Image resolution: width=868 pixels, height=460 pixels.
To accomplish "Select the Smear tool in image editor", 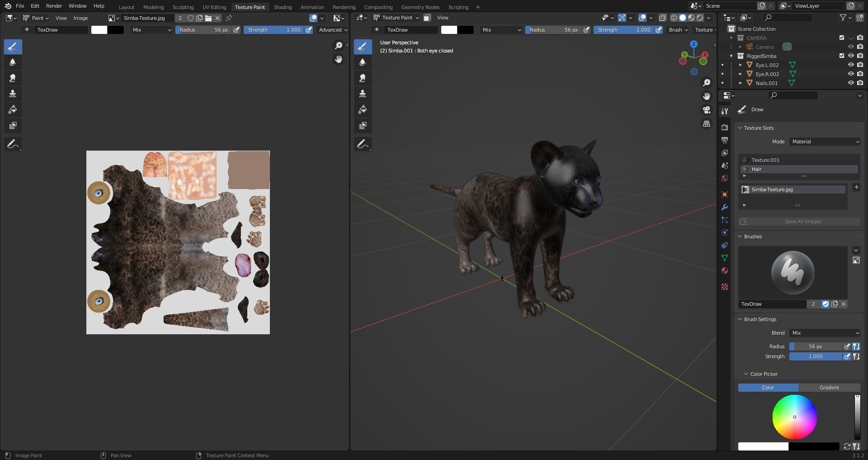I will pos(13,78).
